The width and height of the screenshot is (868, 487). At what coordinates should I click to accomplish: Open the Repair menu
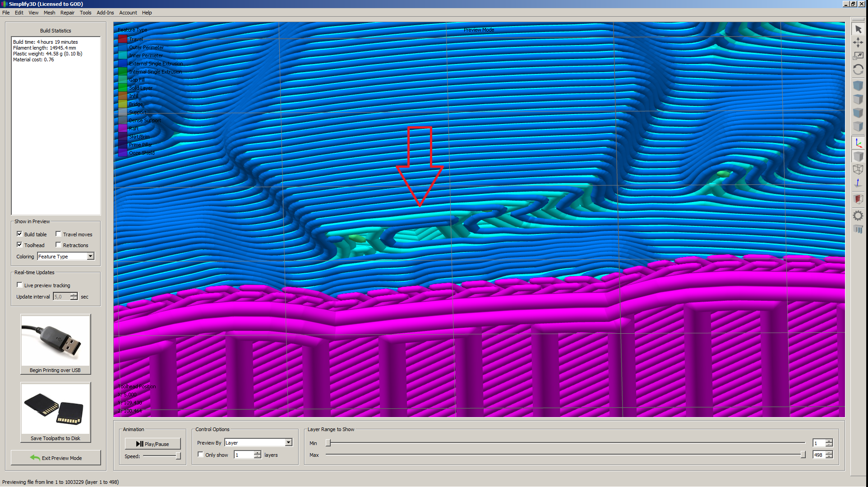pos(67,13)
